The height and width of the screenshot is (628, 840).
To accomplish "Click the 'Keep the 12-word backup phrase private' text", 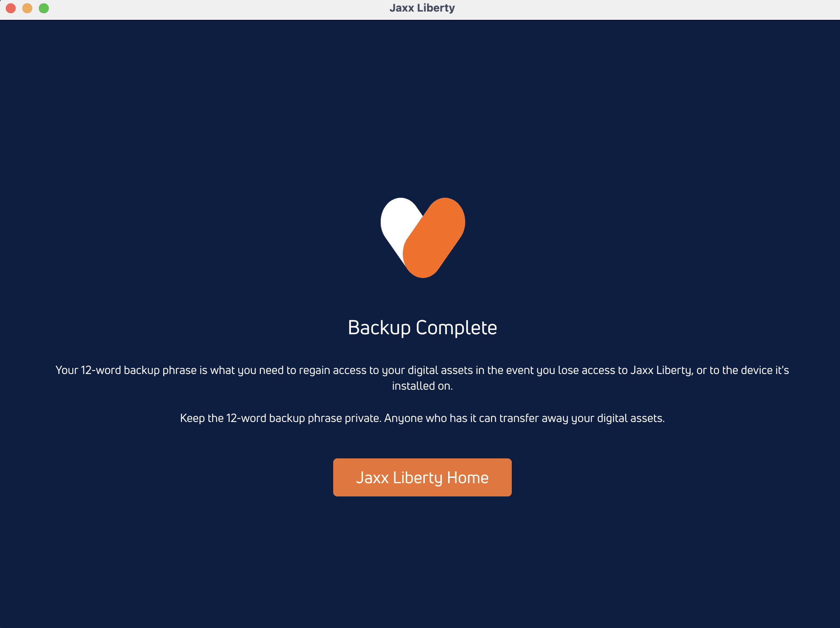I will pos(422,418).
